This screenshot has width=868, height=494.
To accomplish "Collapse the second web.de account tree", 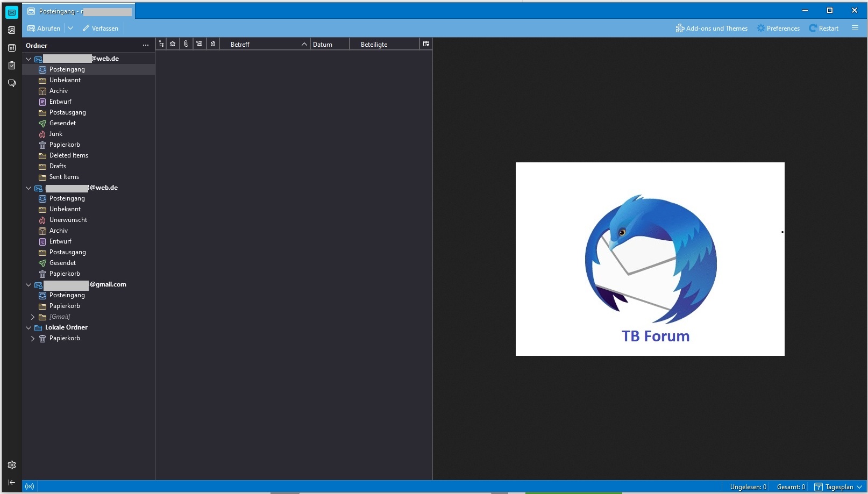I will (x=29, y=188).
